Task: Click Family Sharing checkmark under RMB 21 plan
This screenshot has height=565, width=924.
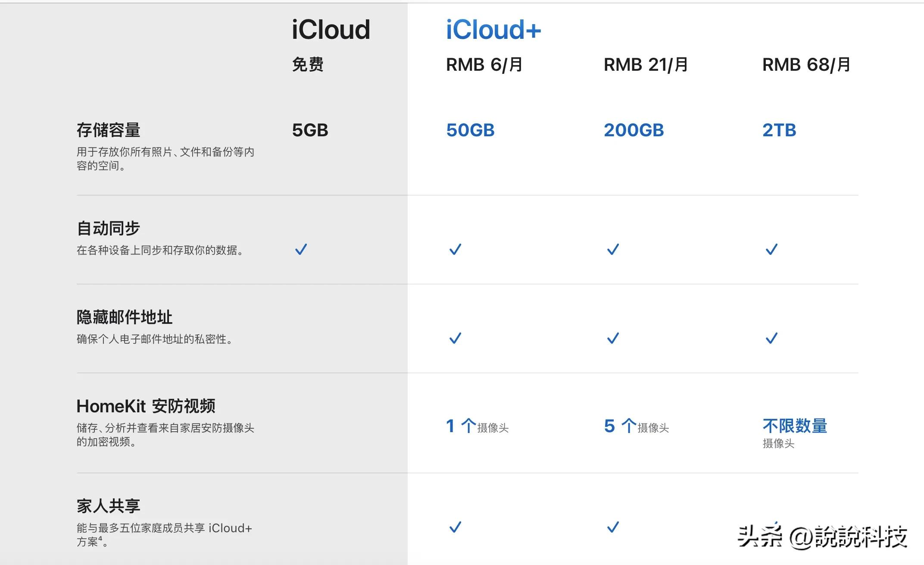Action: coord(613,527)
